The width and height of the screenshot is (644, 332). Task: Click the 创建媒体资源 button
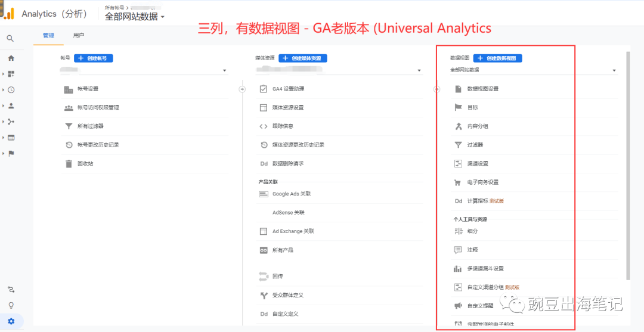(x=303, y=58)
